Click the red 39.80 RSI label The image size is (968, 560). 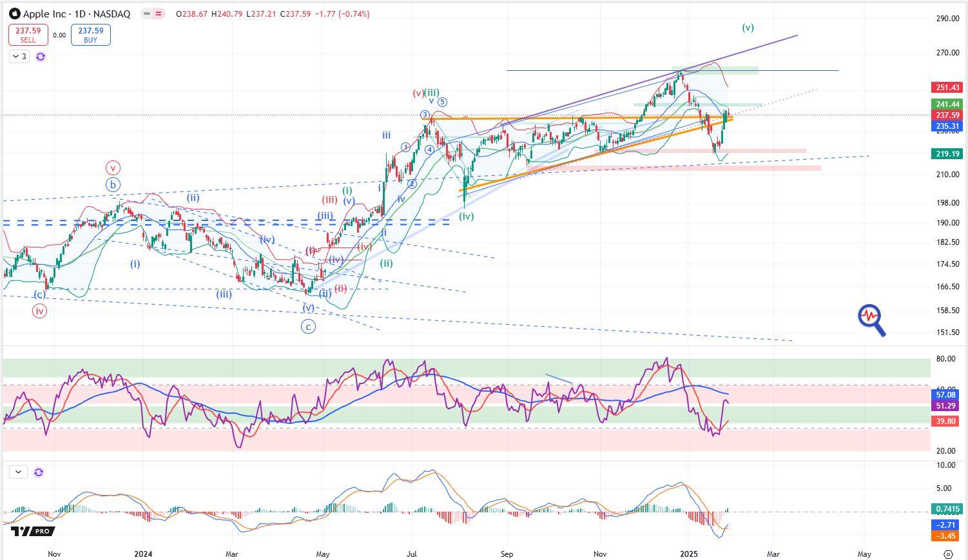coord(945,421)
